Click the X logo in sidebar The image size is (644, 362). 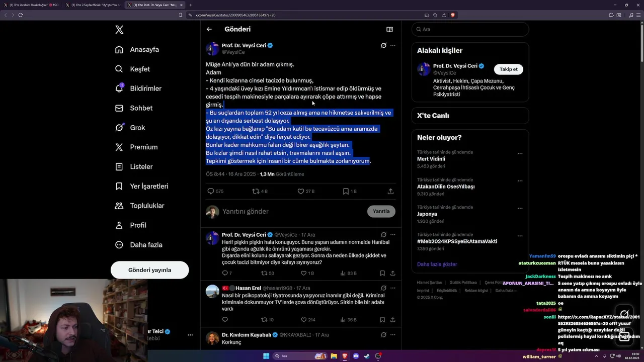119,30
